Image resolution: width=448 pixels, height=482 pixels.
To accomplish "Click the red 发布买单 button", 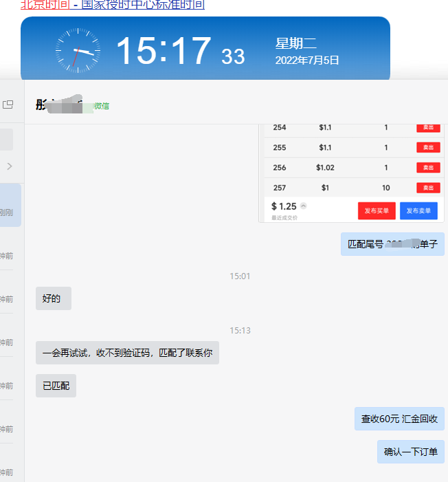I will [377, 211].
